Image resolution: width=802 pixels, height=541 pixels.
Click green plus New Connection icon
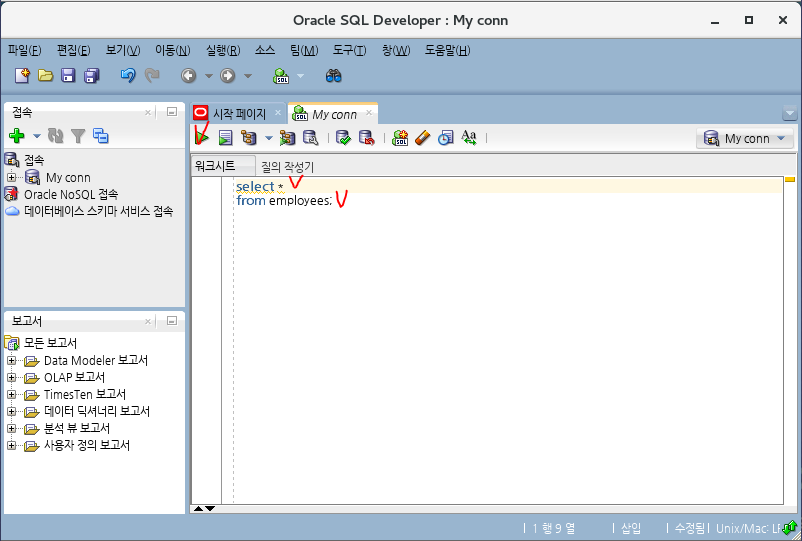(x=17, y=136)
